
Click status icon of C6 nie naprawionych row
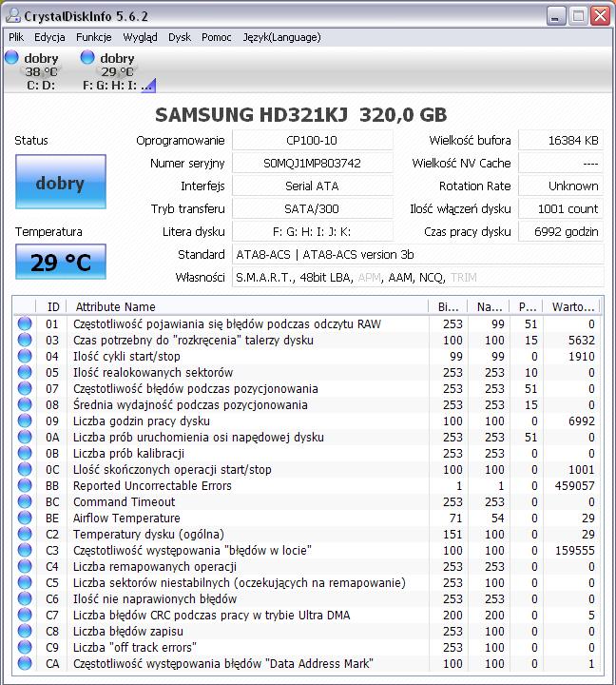(x=25, y=598)
